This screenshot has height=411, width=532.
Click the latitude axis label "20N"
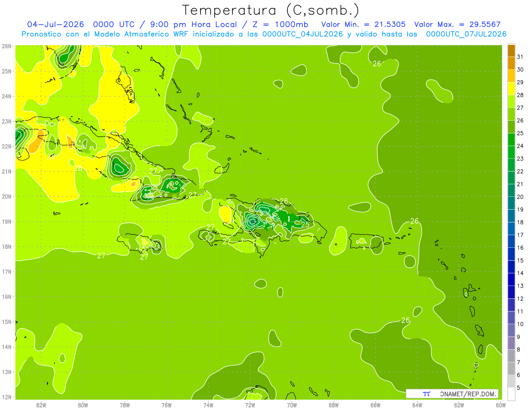click(6, 196)
